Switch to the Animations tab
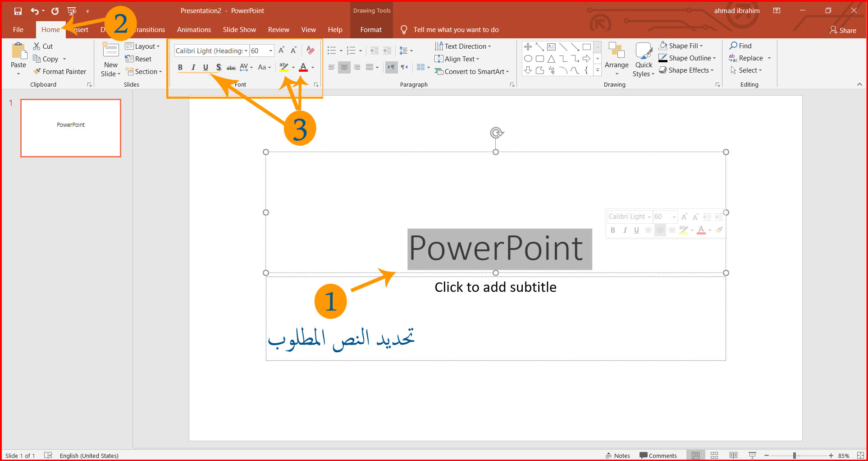Screen dimensions: 868x461 pyautogui.click(x=194, y=30)
